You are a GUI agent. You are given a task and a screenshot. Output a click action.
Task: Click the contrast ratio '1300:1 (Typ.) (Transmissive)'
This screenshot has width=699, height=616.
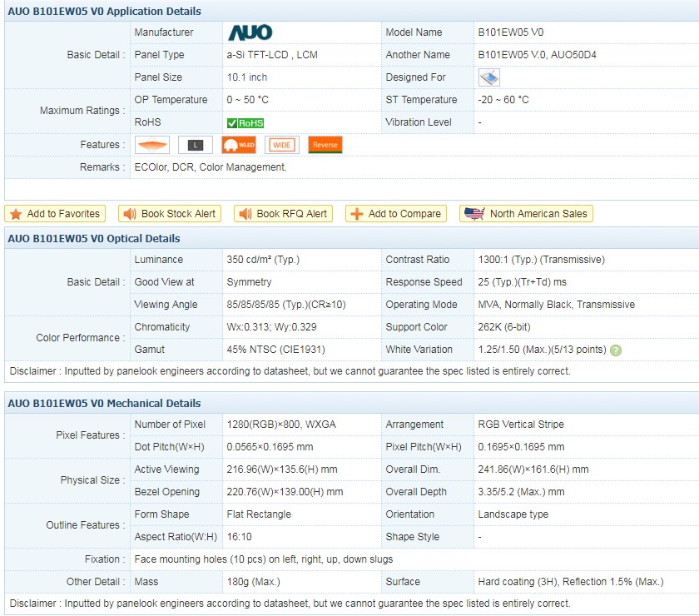(x=541, y=260)
